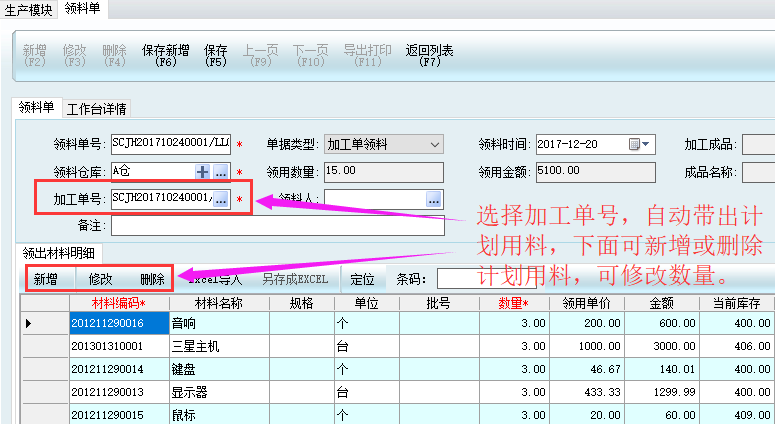Click the 领用单价 column header
The height and width of the screenshot is (424, 775).
pos(587,303)
